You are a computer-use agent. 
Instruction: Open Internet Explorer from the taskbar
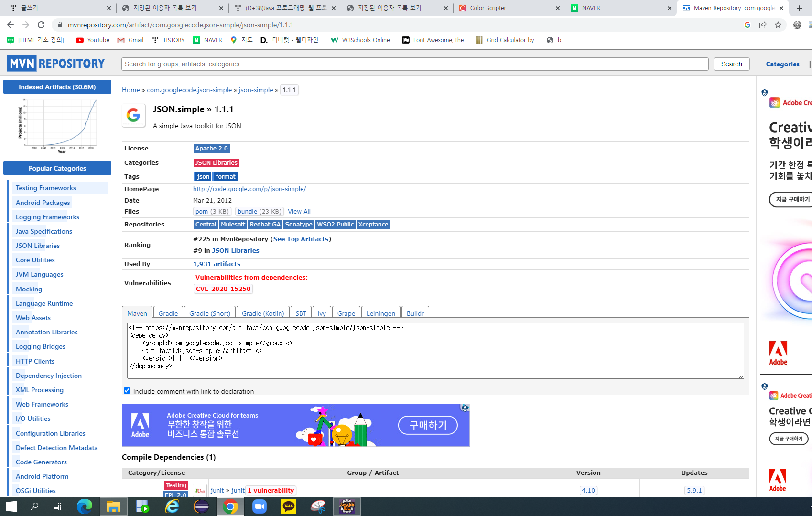click(172, 506)
